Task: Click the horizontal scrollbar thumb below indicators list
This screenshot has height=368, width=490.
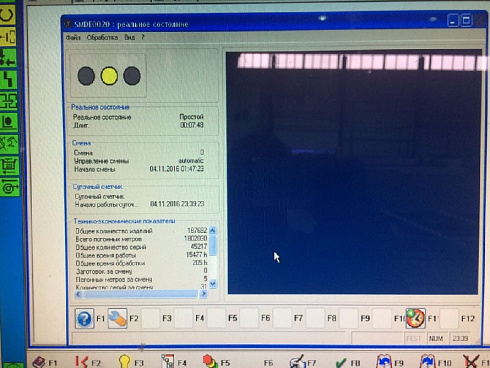Action: point(140,294)
